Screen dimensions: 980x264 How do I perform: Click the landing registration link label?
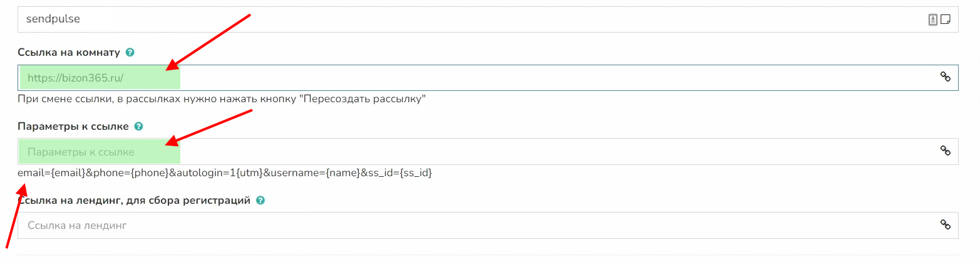tap(135, 201)
